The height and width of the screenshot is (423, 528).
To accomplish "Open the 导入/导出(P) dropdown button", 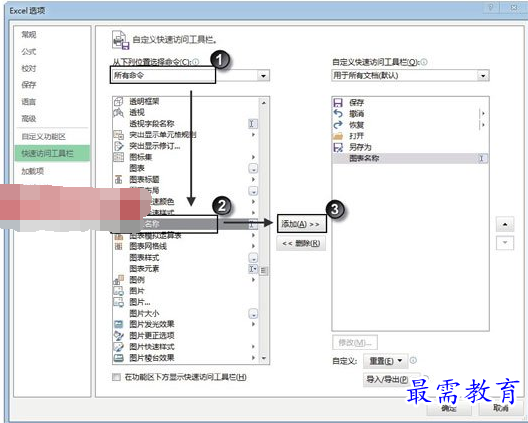I will point(392,380).
